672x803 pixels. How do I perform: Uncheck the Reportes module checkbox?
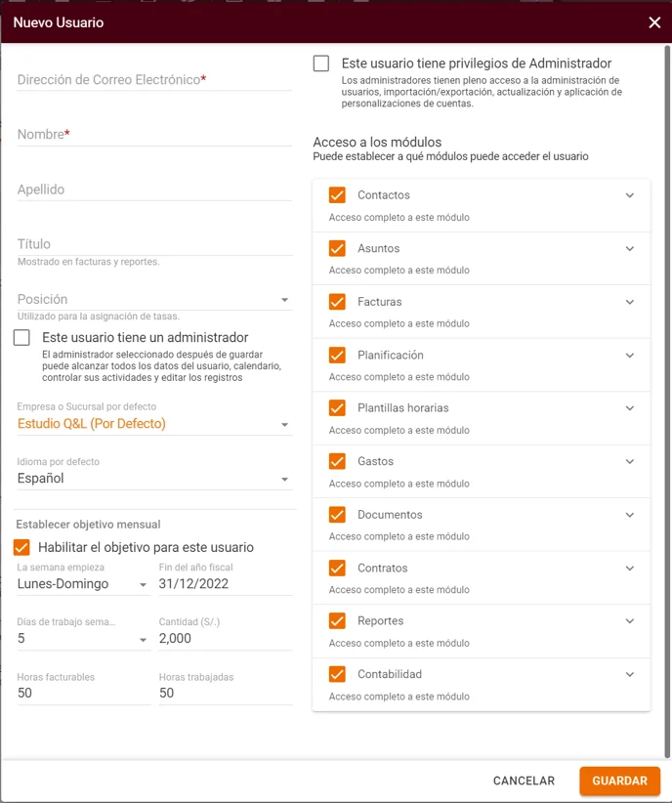[337, 620]
